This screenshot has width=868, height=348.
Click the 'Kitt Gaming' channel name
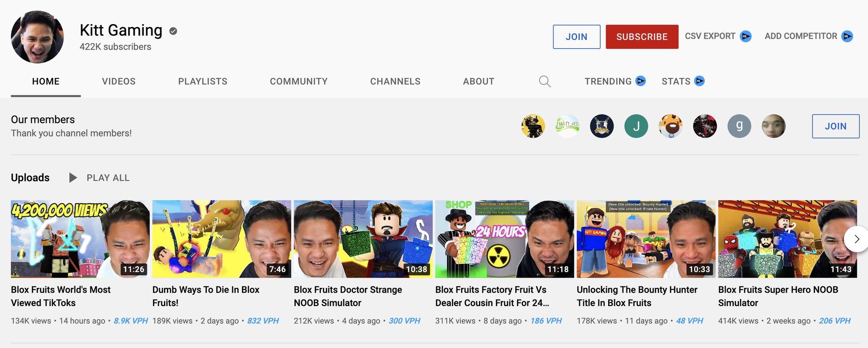tap(121, 30)
